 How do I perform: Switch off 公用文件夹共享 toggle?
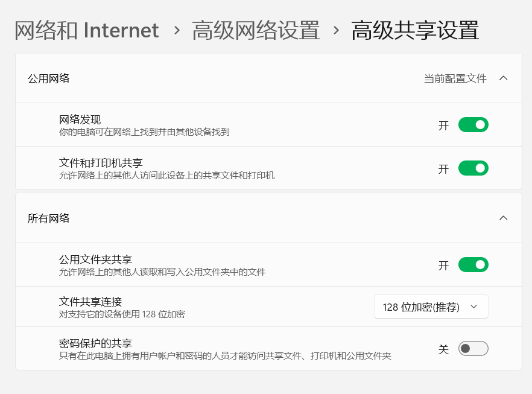(473, 265)
